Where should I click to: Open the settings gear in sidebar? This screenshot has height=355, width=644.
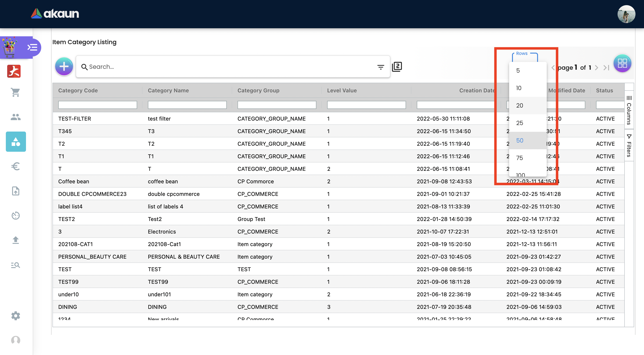[15, 316]
